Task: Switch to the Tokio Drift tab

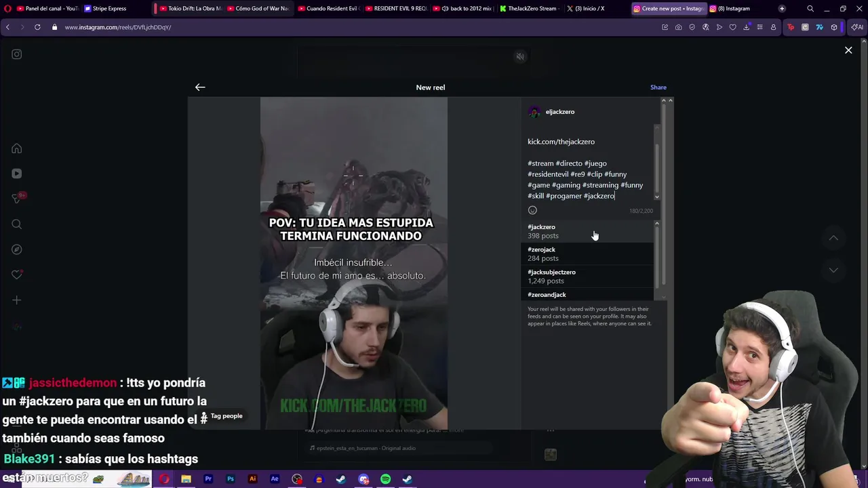Action: click(191, 9)
